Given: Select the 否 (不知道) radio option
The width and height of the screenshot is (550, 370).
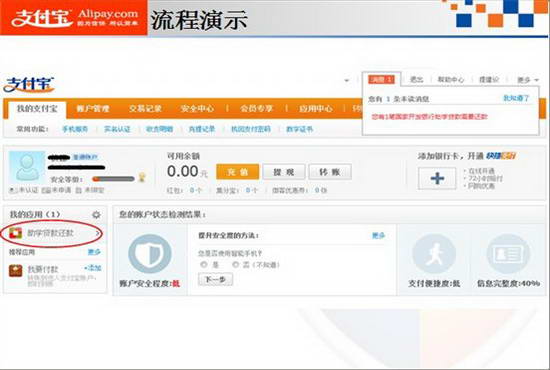Looking at the screenshot, I should 235,264.
